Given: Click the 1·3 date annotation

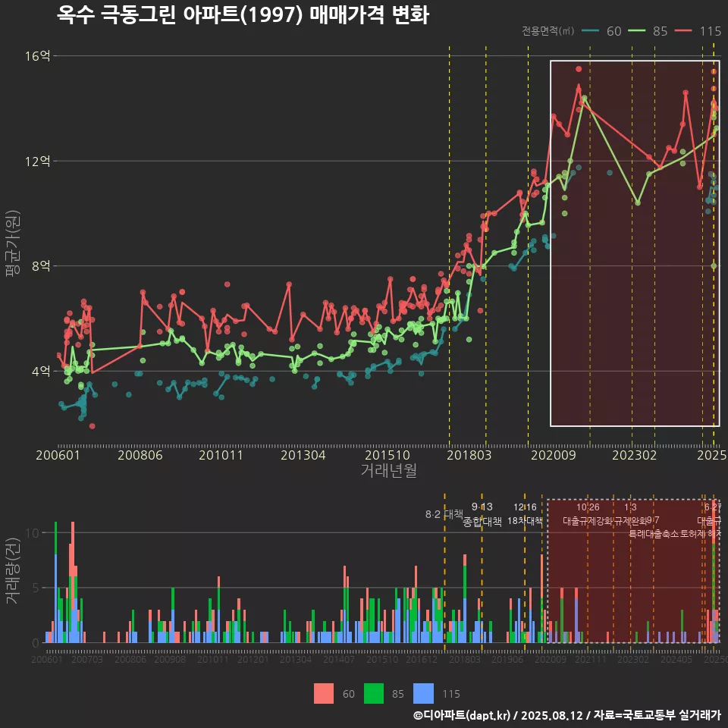Looking at the screenshot, I should click(630, 507).
